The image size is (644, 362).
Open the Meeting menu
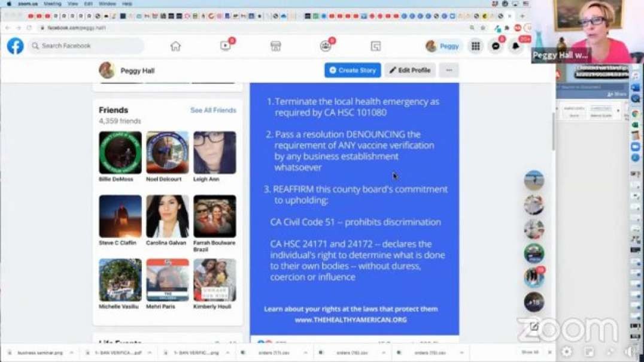coord(53,4)
